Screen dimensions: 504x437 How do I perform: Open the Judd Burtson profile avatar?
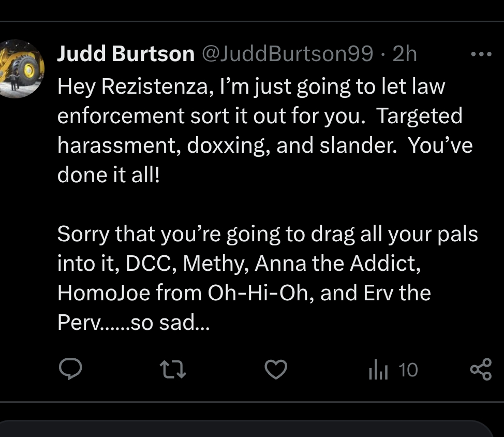pos(22,68)
